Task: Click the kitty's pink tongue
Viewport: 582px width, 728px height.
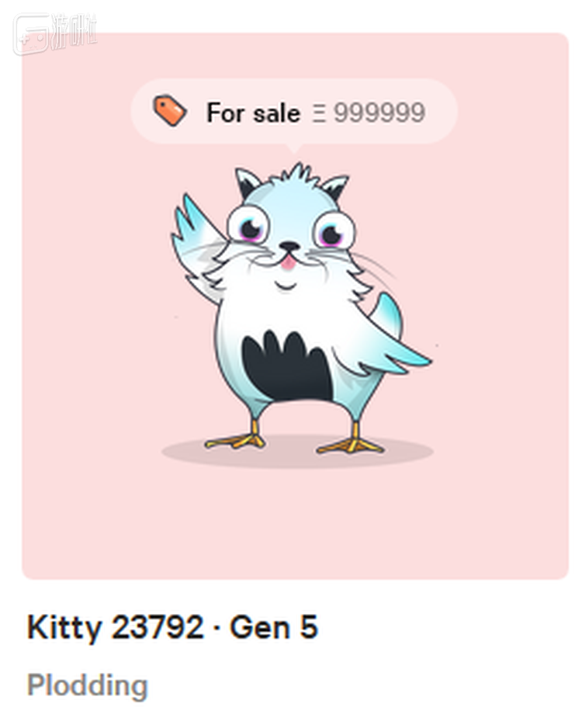Action: [288, 262]
